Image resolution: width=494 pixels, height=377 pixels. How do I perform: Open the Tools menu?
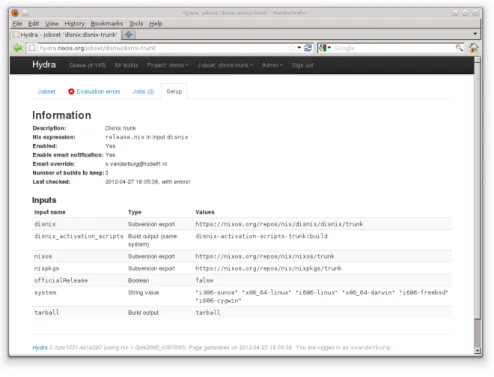click(136, 24)
